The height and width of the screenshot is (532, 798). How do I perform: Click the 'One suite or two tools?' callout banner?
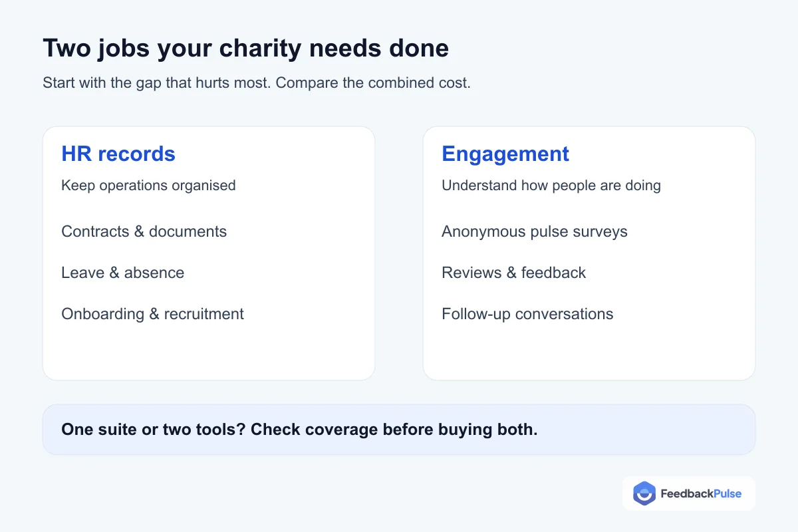(x=399, y=430)
